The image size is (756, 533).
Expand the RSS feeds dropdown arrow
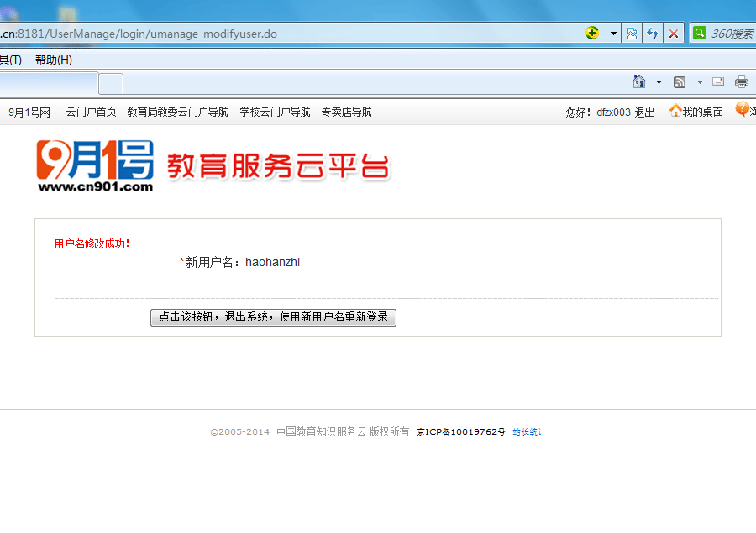[x=699, y=81]
